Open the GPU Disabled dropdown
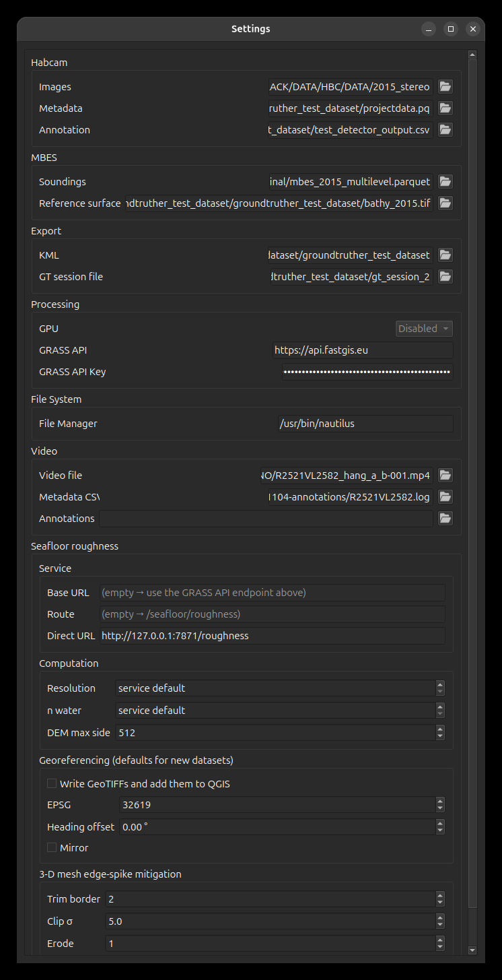 tap(424, 329)
